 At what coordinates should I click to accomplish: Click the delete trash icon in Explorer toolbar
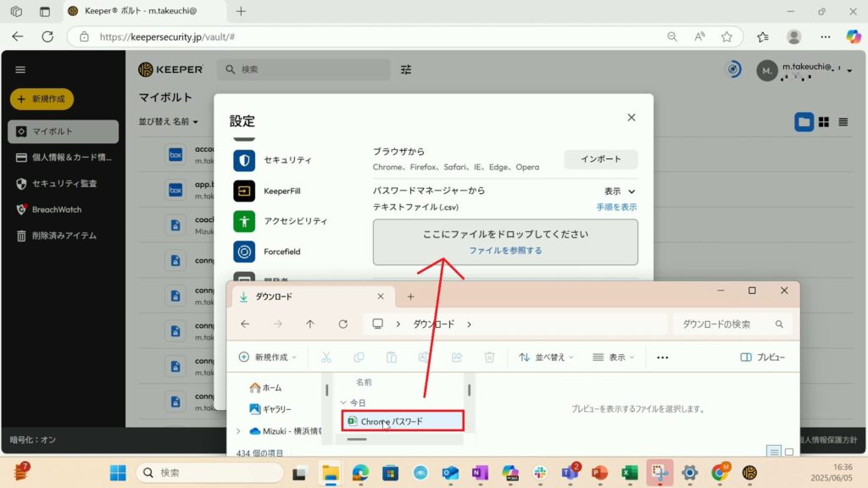tap(489, 358)
